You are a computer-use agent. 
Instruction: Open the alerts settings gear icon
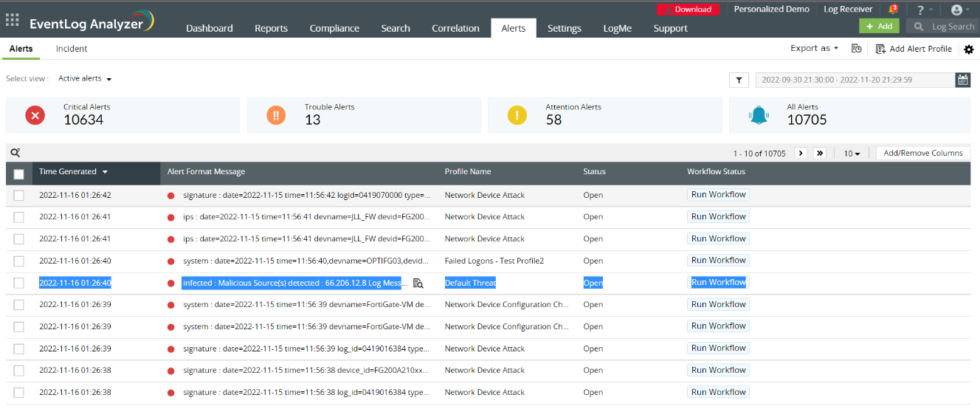pos(969,49)
